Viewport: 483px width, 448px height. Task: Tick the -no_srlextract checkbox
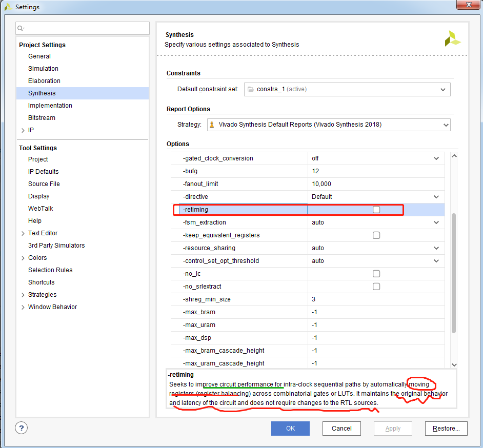pyautogui.click(x=376, y=287)
